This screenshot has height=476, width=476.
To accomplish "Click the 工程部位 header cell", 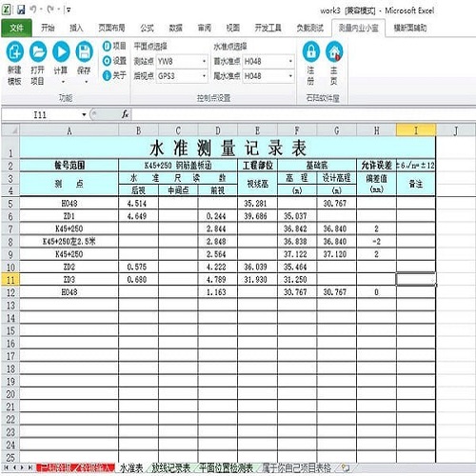I will coord(257,166).
